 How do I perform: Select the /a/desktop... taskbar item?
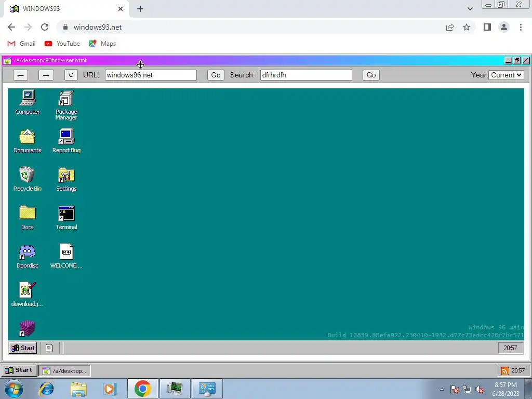click(x=64, y=371)
